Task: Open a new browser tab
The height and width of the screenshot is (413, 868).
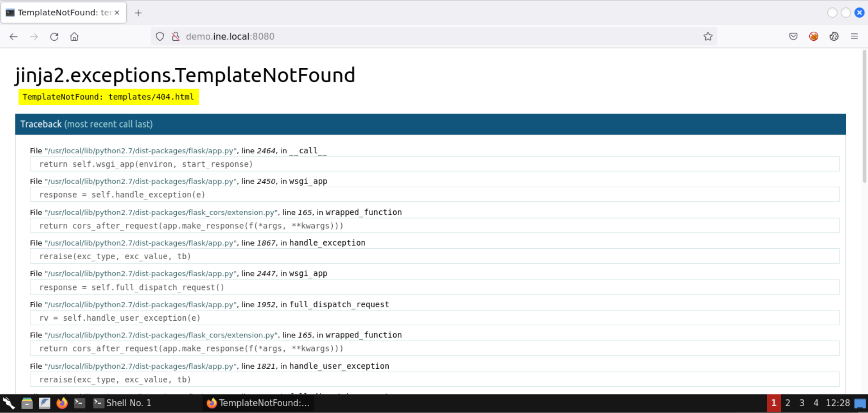Action: pyautogui.click(x=138, y=13)
